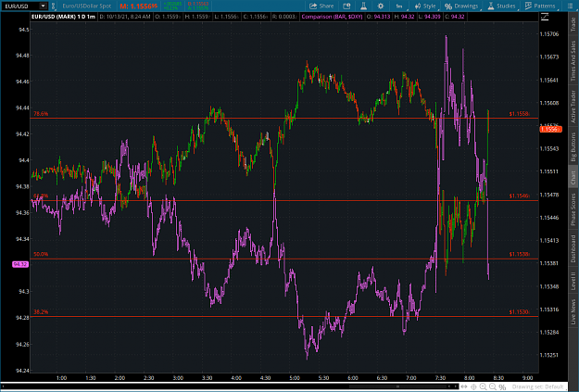The image size is (579, 392).
Task: Click the 94.5 left axis value
Action: click(23, 29)
